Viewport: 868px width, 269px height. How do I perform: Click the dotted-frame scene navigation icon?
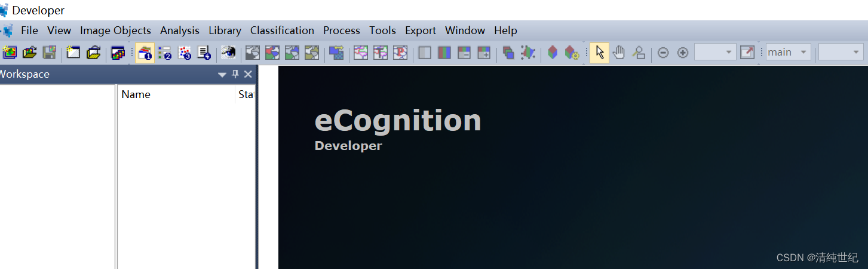[528, 53]
